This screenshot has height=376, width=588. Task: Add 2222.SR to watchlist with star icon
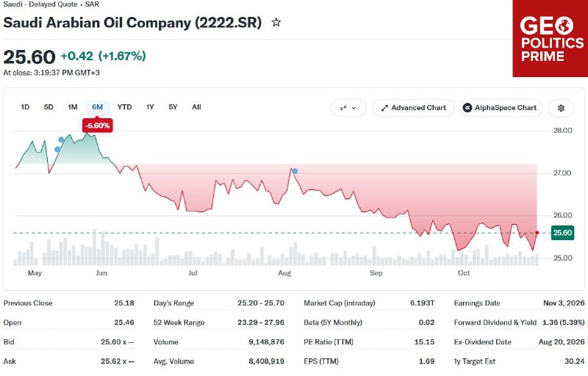(276, 23)
